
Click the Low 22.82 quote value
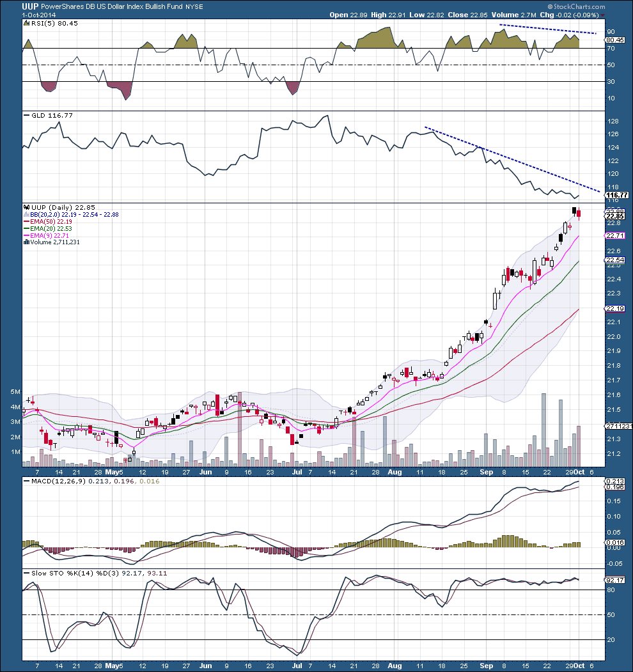pos(426,15)
